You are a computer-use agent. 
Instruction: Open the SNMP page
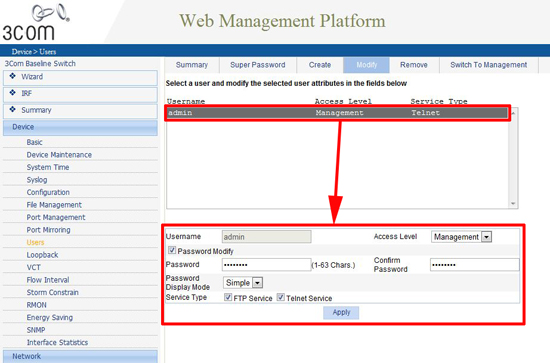point(36,330)
